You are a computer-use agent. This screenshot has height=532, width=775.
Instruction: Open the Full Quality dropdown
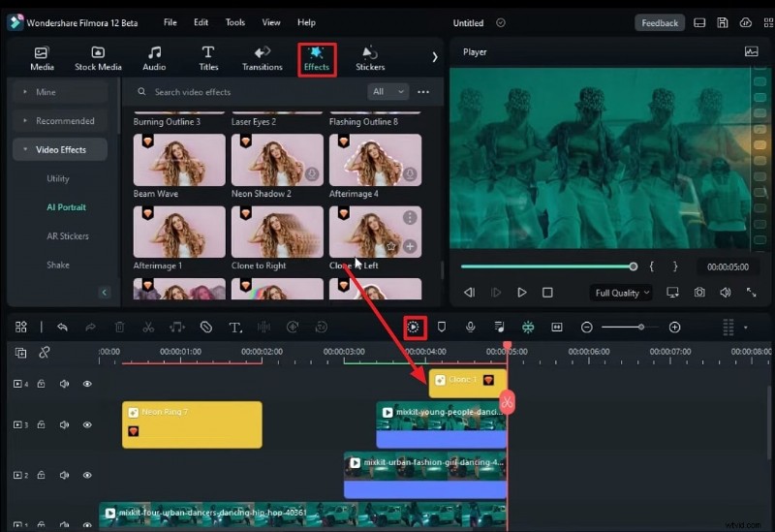622,293
